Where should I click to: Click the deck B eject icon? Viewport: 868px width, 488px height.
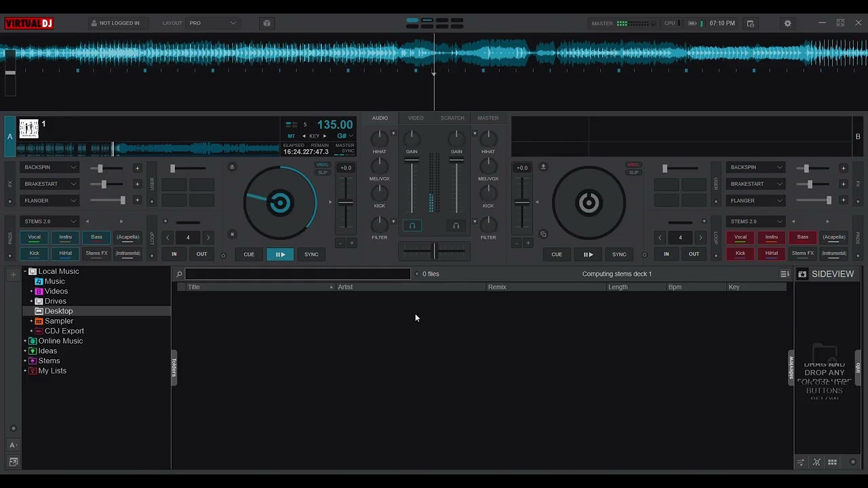pyautogui.click(x=542, y=167)
